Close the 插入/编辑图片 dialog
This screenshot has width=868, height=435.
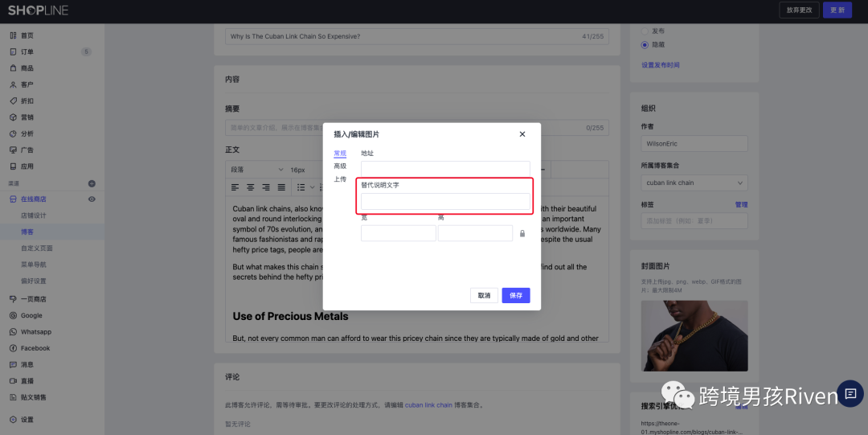point(522,134)
